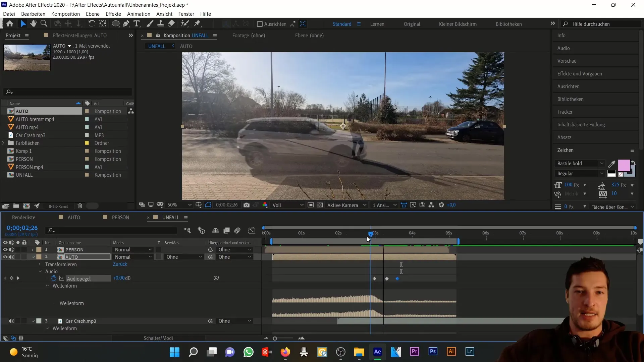Screen dimensions: 644x362
Task: Toggle transparency grid in viewer
Action: pyautogui.click(x=320, y=205)
